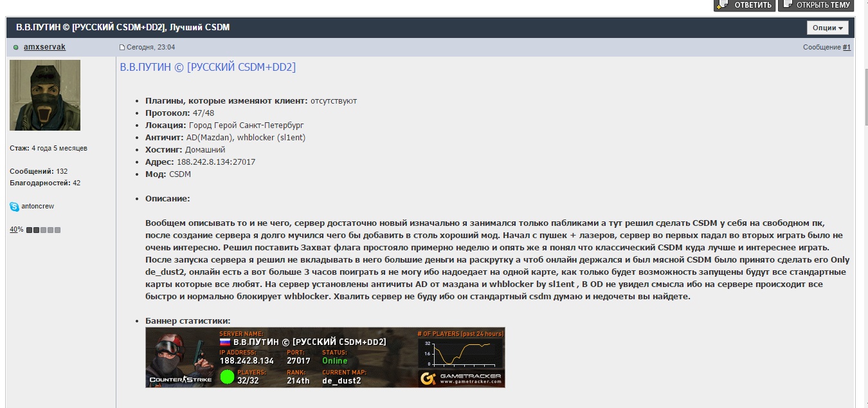Open message permalink #1
Screen dimensions: 868x408
pyautogui.click(x=847, y=48)
